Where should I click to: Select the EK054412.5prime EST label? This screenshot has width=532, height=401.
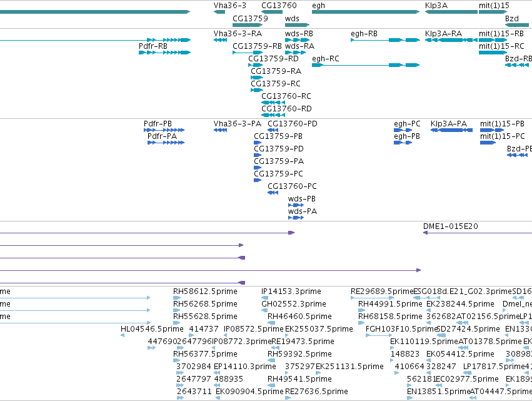pos(460,354)
